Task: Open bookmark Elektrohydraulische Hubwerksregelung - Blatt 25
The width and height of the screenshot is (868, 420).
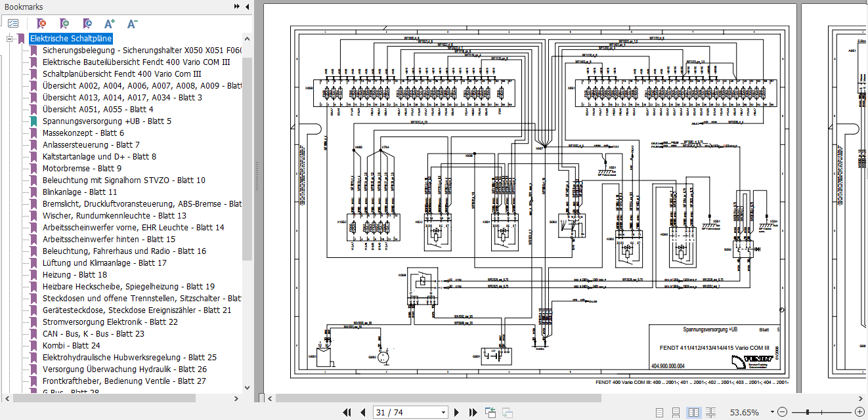Action: click(x=129, y=358)
